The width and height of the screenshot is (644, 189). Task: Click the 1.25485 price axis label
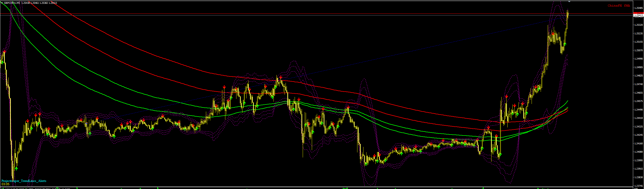point(638,8)
